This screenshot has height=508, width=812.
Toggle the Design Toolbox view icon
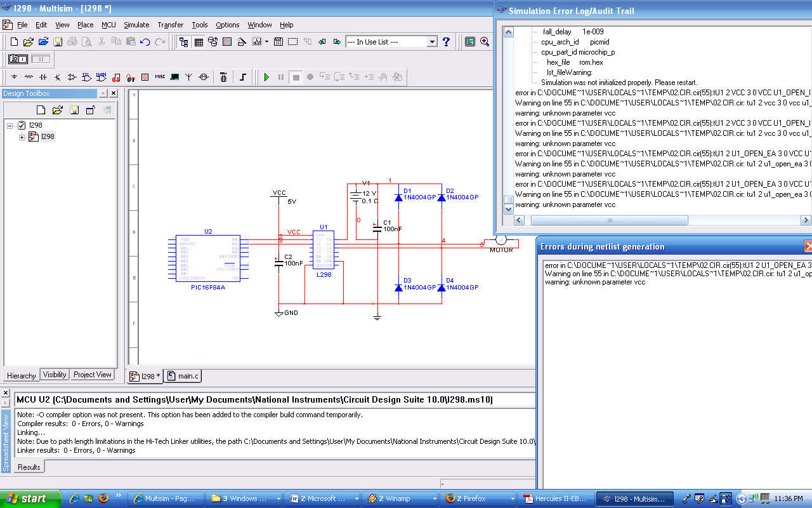(183, 42)
